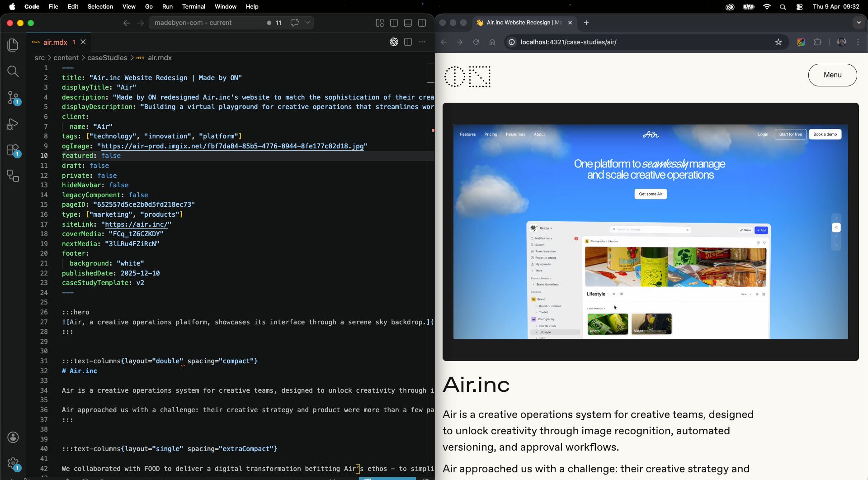This screenshot has width=868, height=480.
Task: Toggle the secondary side bar in VS Code
Action: click(x=422, y=23)
